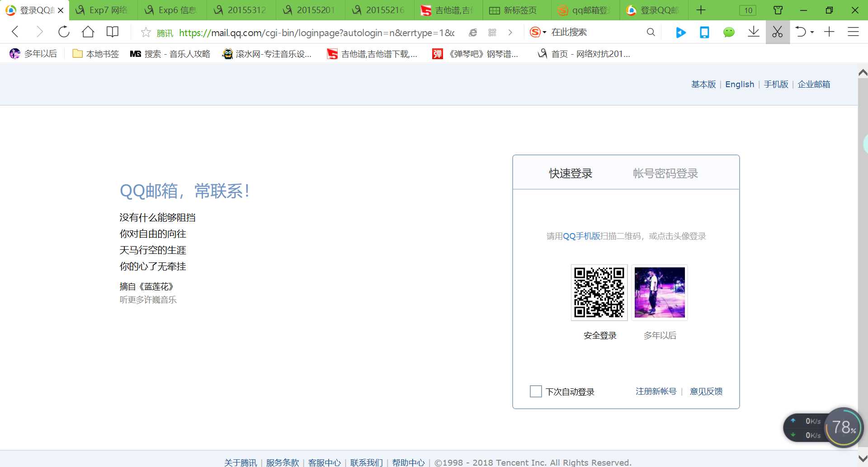Image resolution: width=868 pixels, height=467 pixels.
Task: Reload the current page
Action: (64, 32)
